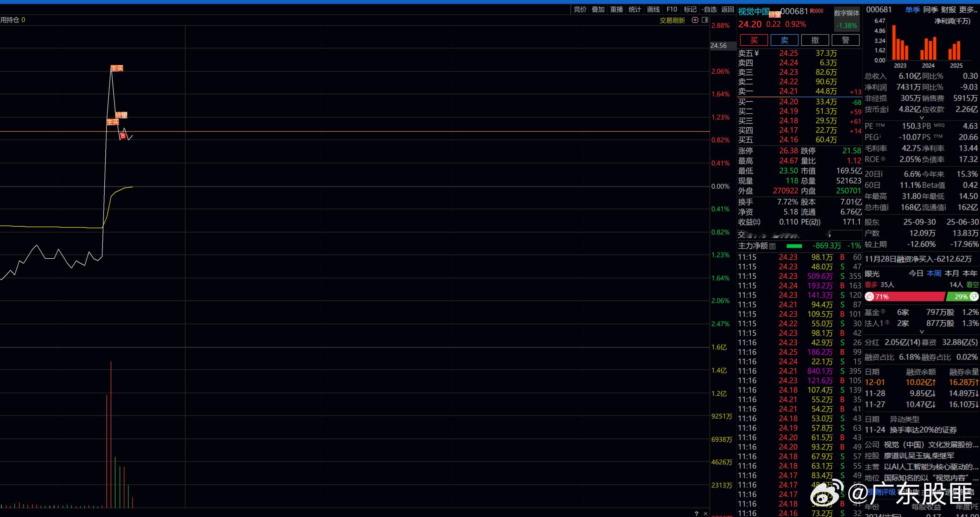
Task: Expand the chevron below 货币金 row
Action: tap(921, 118)
